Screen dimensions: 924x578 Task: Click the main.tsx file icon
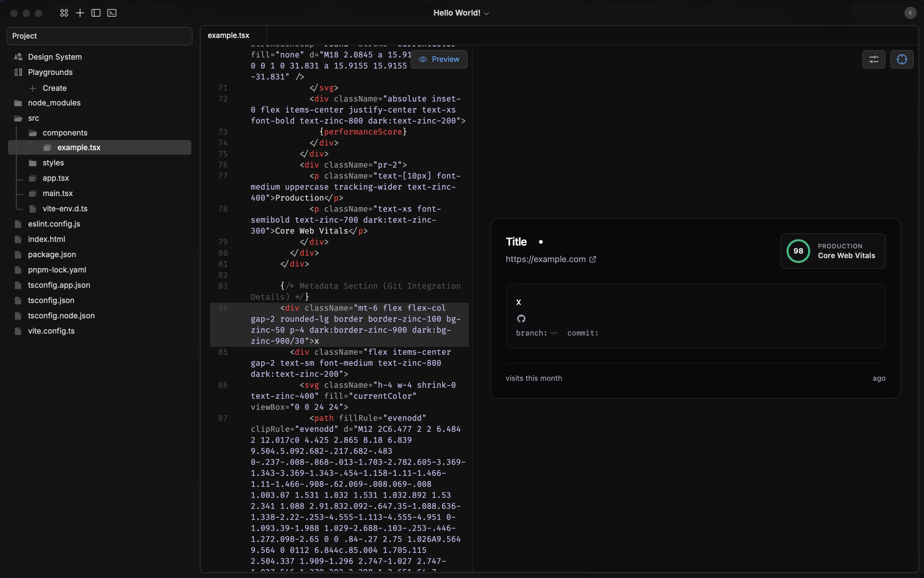pyautogui.click(x=33, y=194)
